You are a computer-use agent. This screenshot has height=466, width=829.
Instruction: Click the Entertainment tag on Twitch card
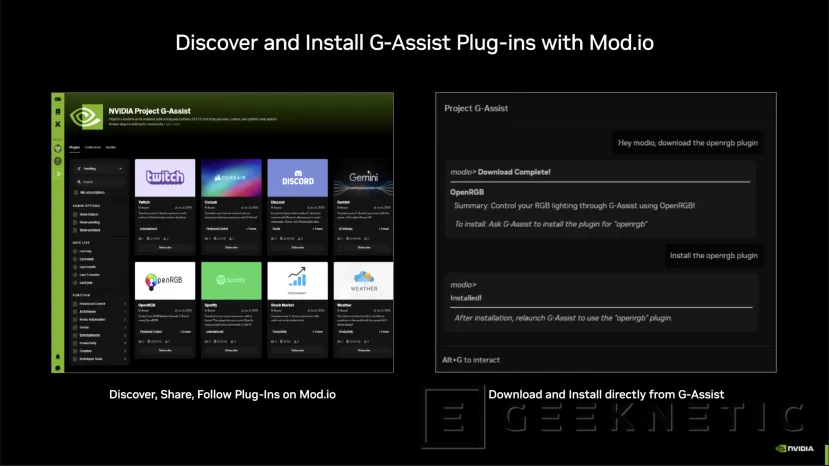click(149, 229)
